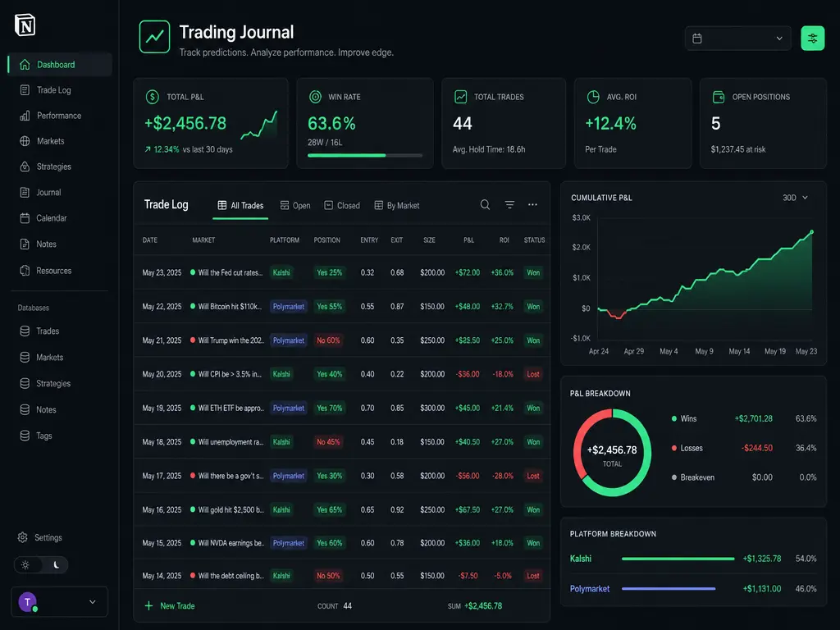Viewport: 840px width, 630px height.
Task: Open the Journal page
Action: click(48, 192)
